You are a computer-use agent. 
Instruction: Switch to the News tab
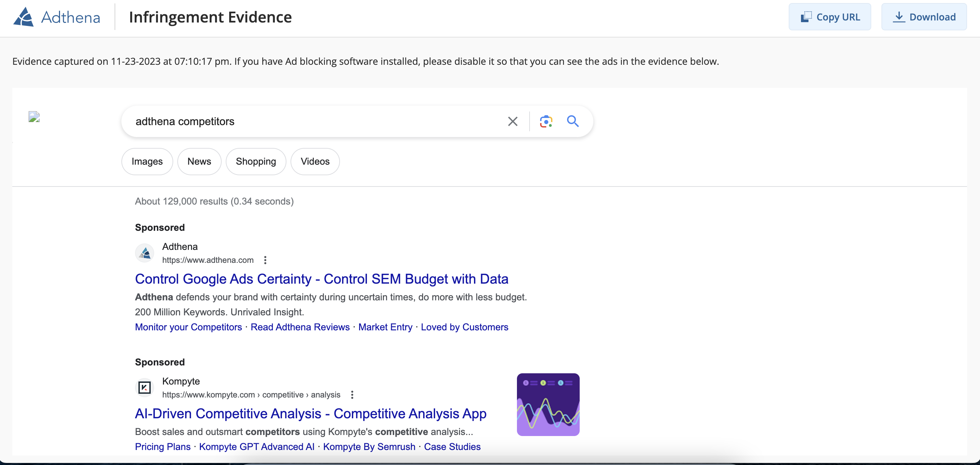(x=199, y=161)
